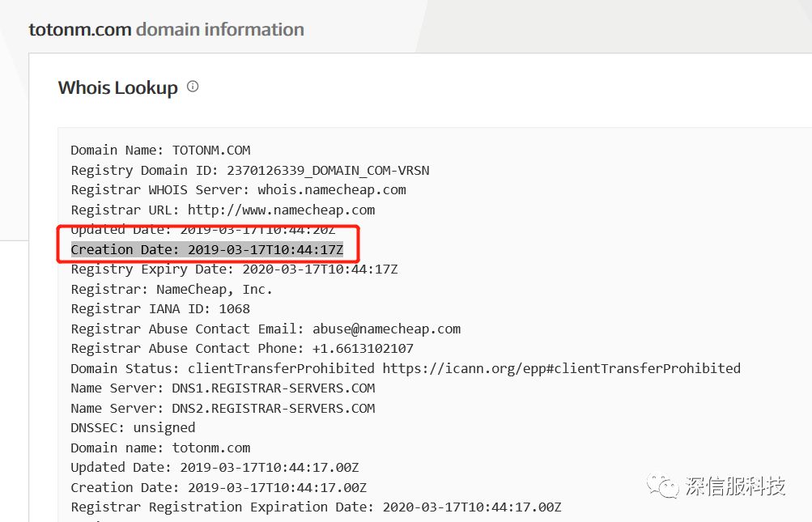Viewport: 812px width, 522px height.
Task: Select the Registrar Registration Expiration Date line
Action: pos(316,507)
